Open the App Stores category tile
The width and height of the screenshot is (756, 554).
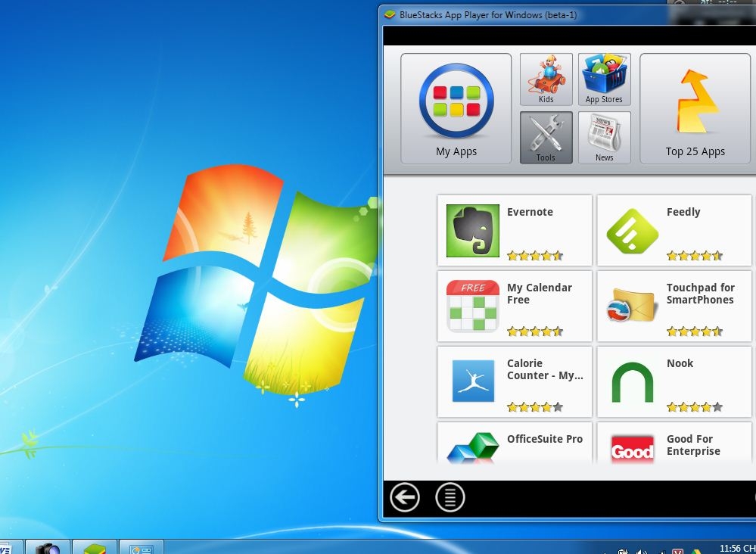tap(604, 79)
